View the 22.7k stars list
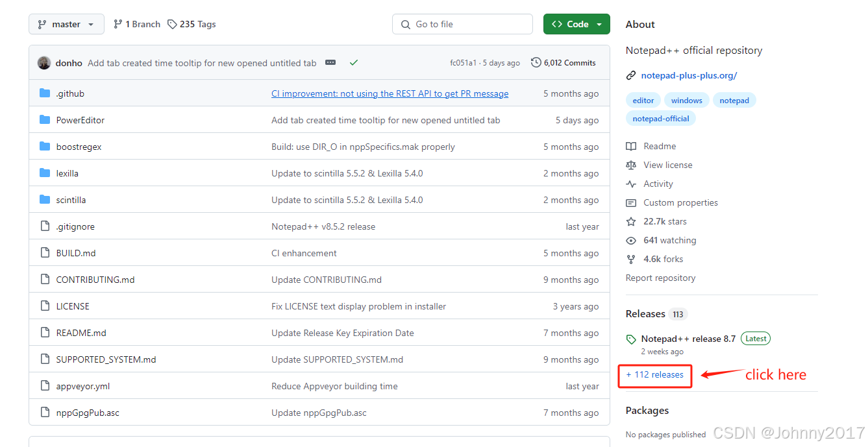 pos(665,221)
